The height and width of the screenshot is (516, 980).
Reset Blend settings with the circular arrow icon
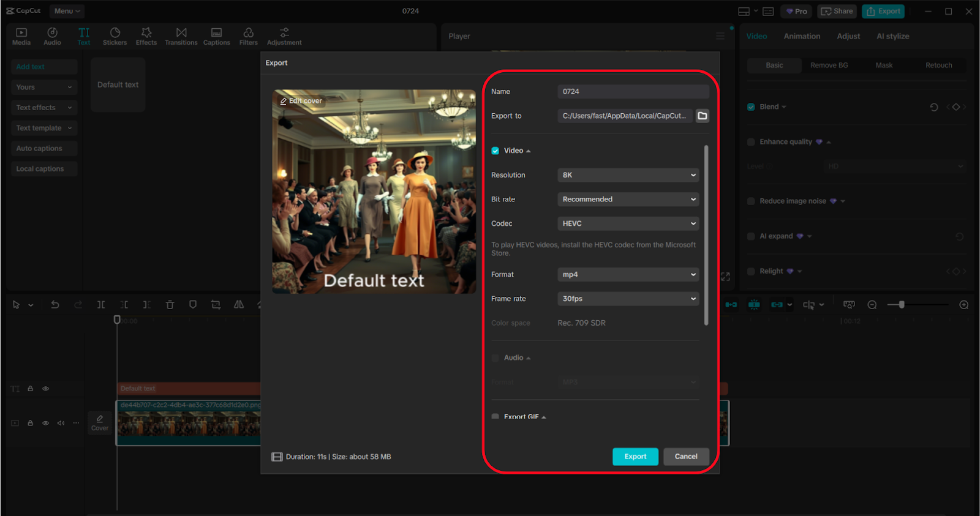pos(933,107)
